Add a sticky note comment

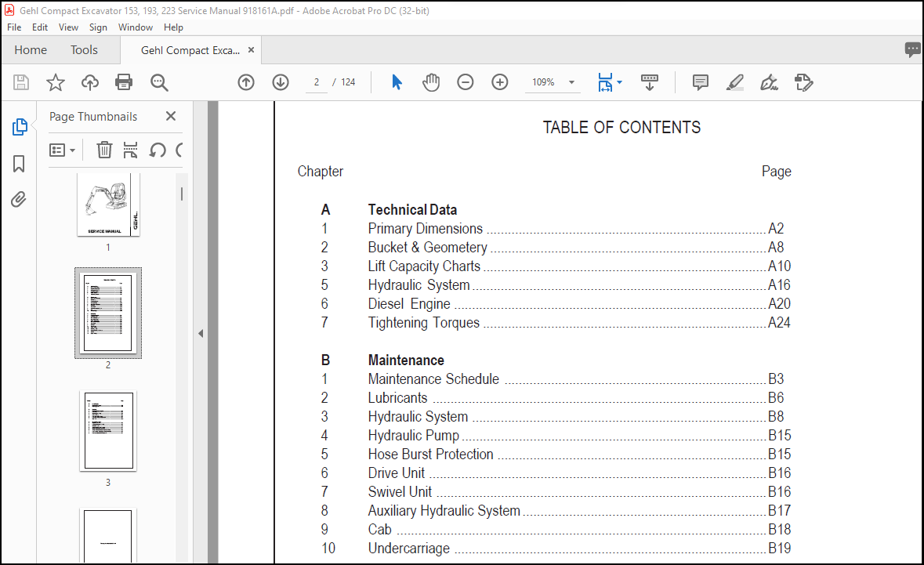(x=700, y=82)
